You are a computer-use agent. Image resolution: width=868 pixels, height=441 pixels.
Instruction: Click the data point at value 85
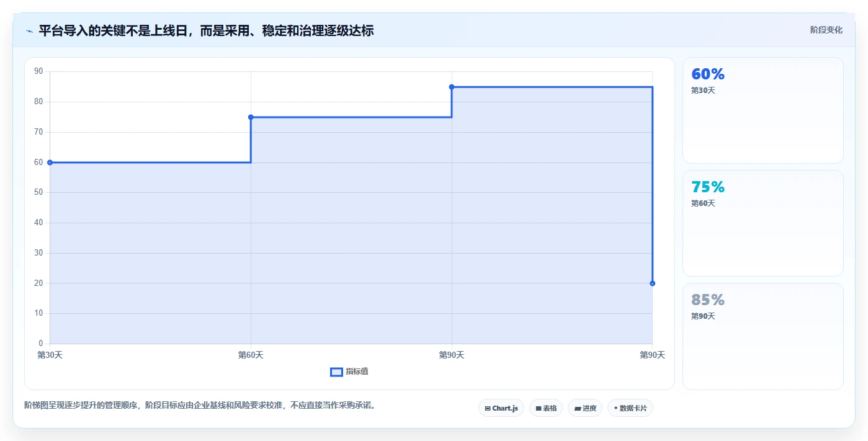(452, 87)
